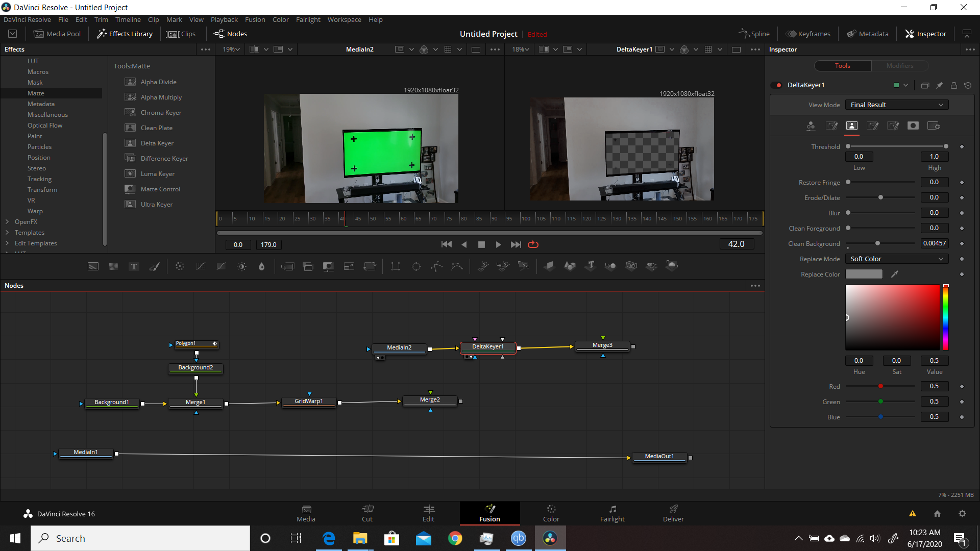Toggle Threshold keyframe diamond
Screen dimensions: 980x551
tap(962, 147)
